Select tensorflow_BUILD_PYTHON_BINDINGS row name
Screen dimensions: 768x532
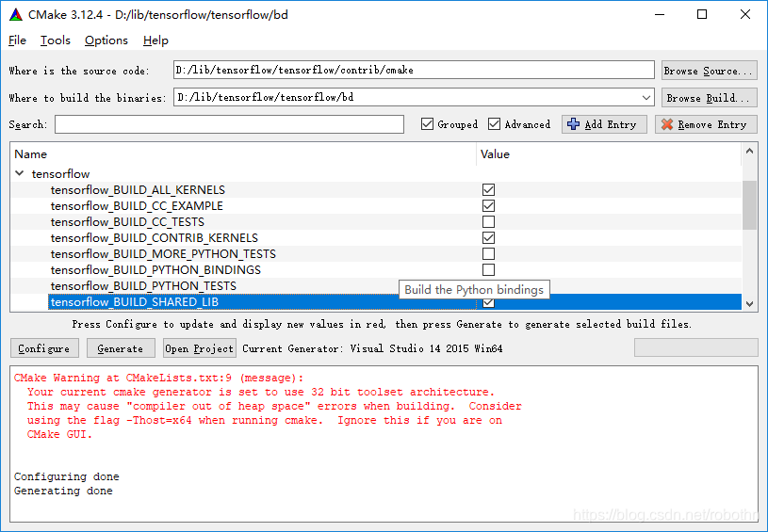[x=155, y=270]
